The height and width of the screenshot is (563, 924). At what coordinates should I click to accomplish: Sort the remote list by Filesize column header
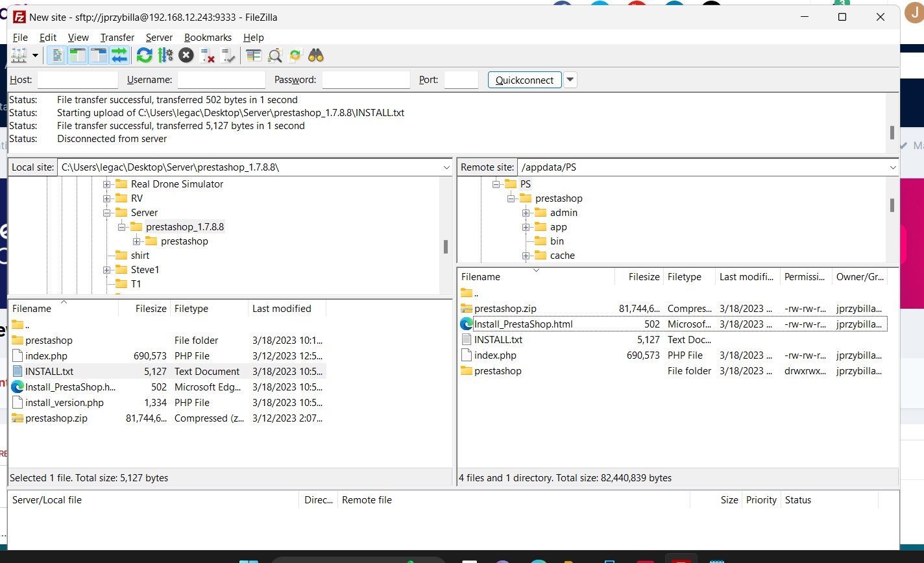pyautogui.click(x=643, y=277)
